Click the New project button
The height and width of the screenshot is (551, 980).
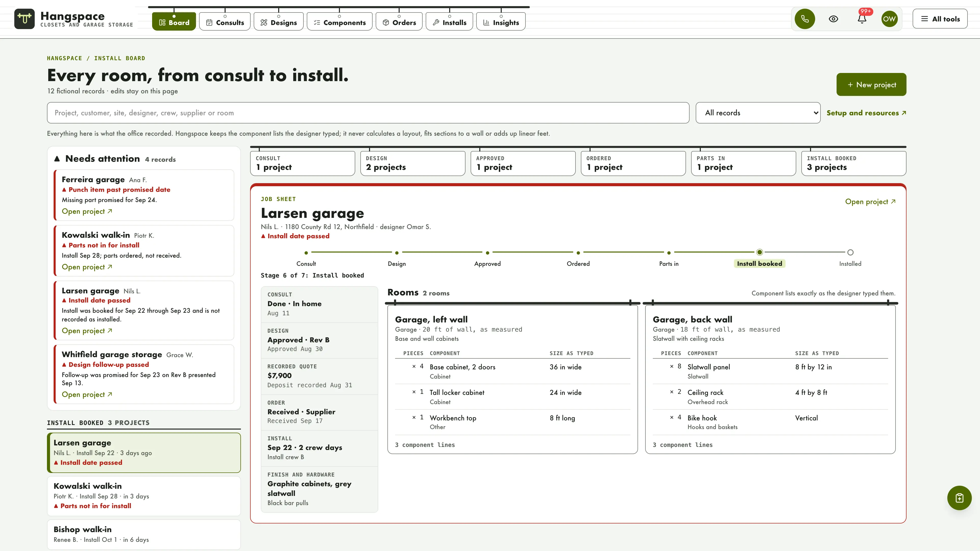871,84
